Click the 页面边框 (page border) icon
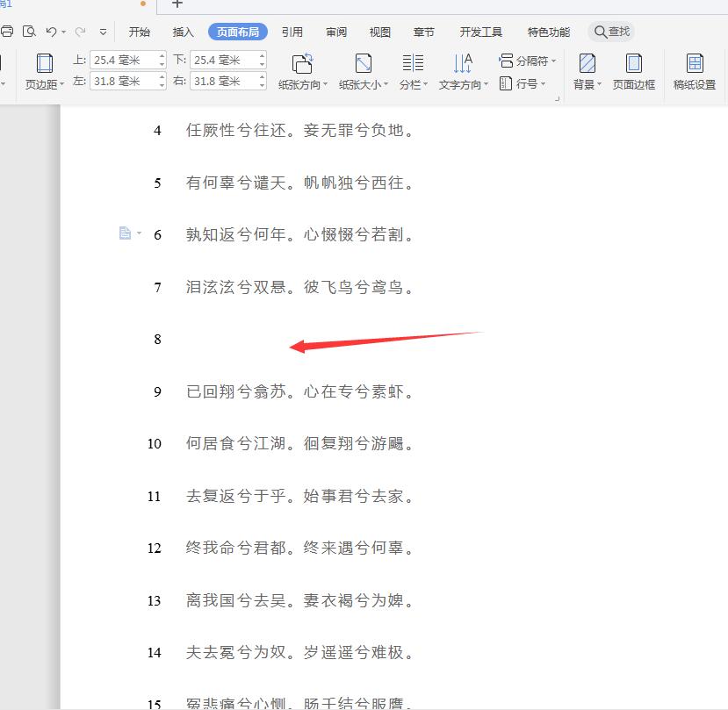Viewport: 728px width, 710px height. tap(634, 70)
